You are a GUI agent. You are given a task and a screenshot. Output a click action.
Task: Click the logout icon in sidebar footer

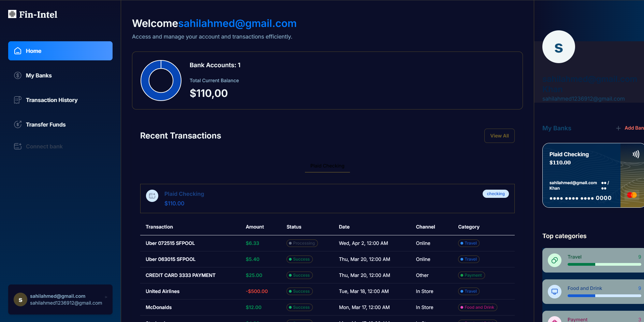pyautogui.click(x=106, y=297)
